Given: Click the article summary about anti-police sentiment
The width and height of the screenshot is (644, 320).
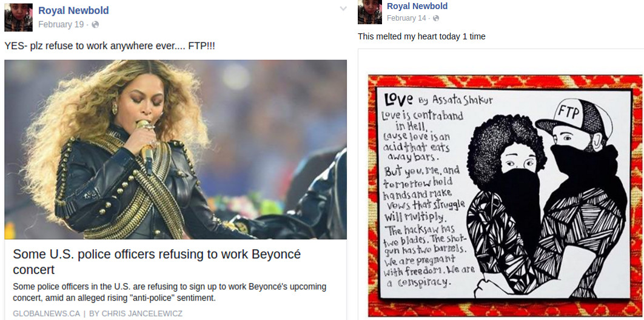Looking at the screenshot, I should (x=169, y=292).
